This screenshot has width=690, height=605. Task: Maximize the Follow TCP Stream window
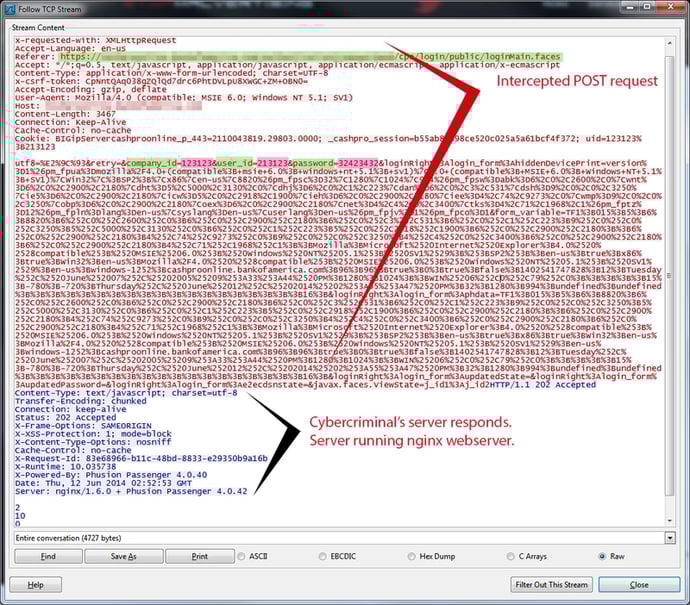pos(645,8)
